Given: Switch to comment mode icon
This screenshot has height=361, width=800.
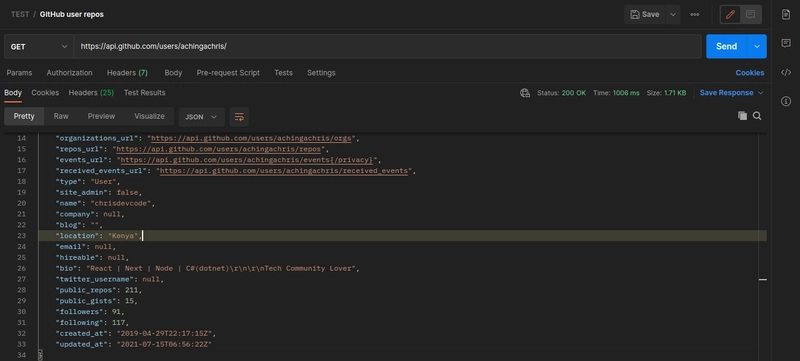Looking at the screenshot, I should [x=750, y=14].
